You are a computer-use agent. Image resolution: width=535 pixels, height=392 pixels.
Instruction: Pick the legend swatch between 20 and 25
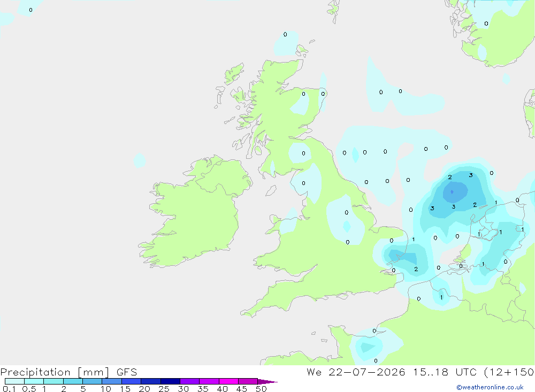click(150, 381)
